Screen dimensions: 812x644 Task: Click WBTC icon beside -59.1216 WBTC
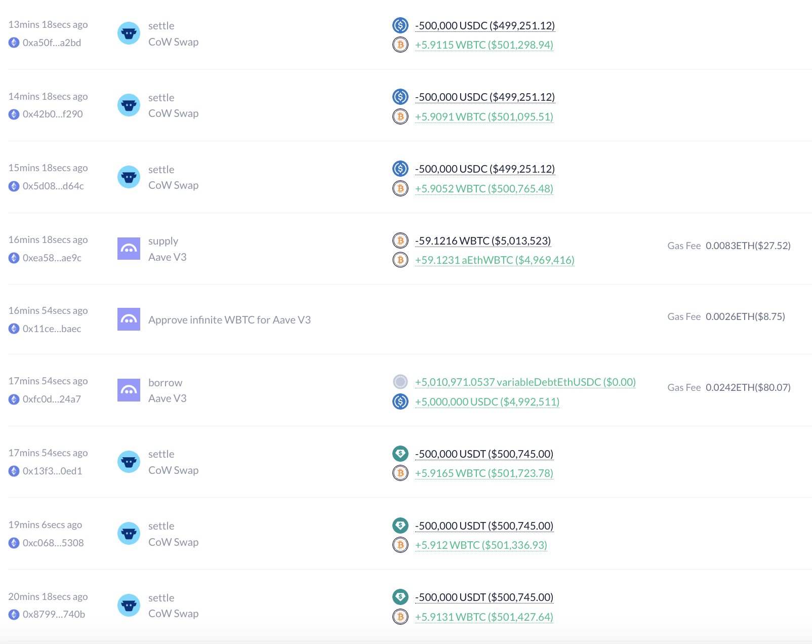(x=400, y=240)
